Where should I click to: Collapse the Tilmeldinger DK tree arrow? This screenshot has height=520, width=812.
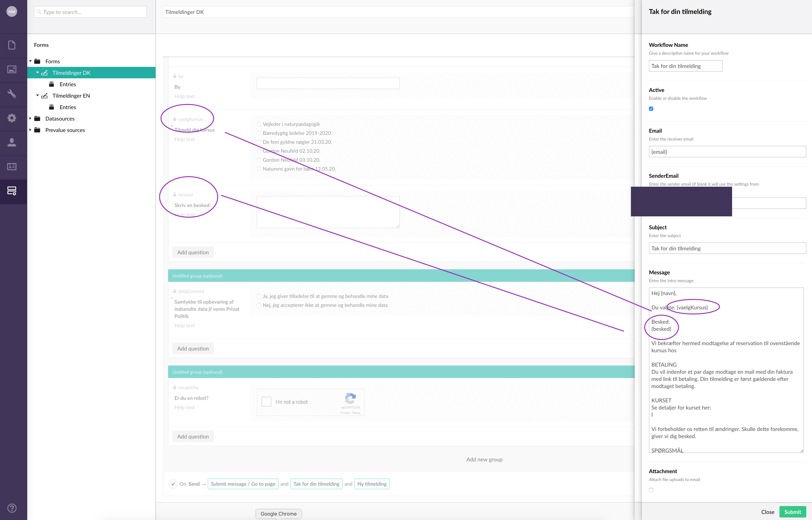(38, 73)
